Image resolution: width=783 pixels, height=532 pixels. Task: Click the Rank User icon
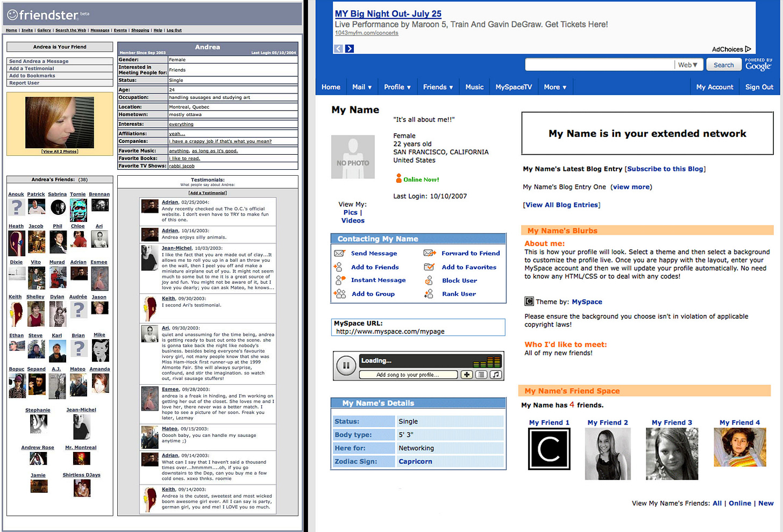click(x=429, y=293)
